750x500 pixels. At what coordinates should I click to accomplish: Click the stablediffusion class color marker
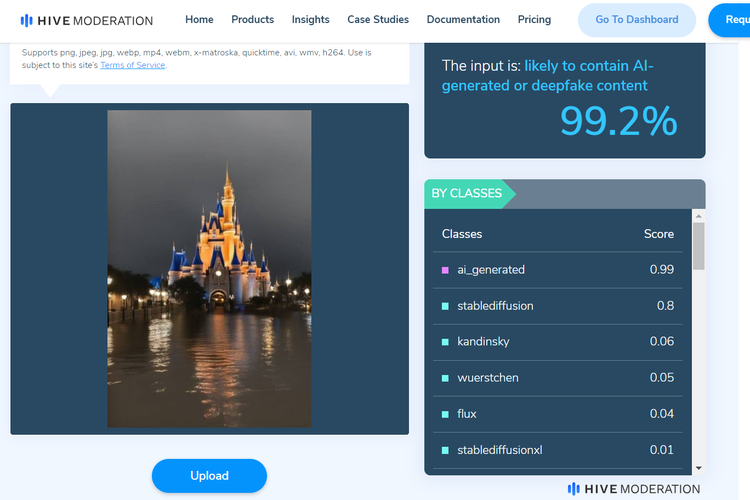point(445,306)
